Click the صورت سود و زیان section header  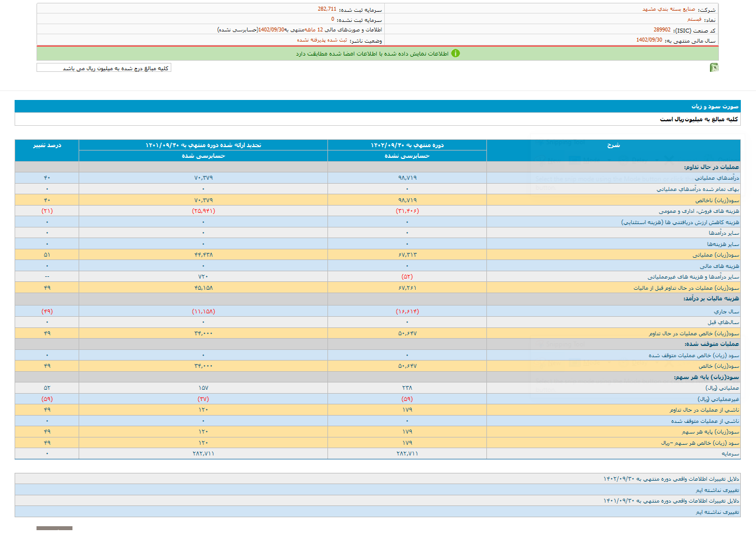coord(714,106)
